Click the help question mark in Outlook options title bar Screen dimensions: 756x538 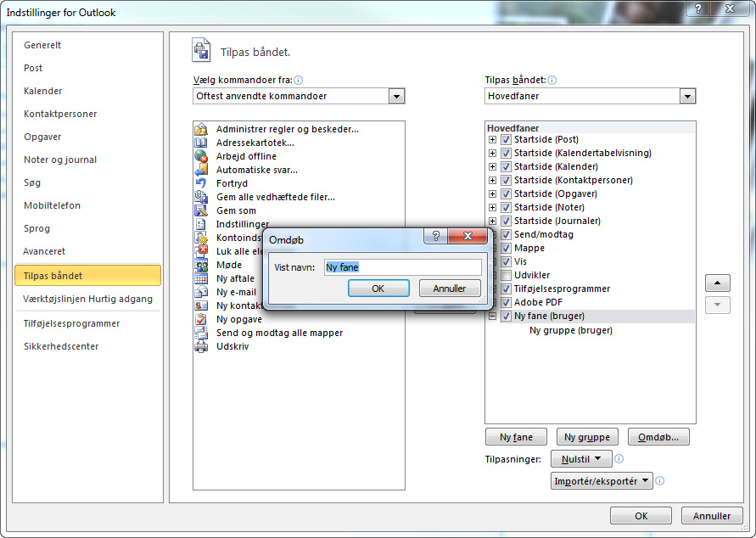coord(698,8)
